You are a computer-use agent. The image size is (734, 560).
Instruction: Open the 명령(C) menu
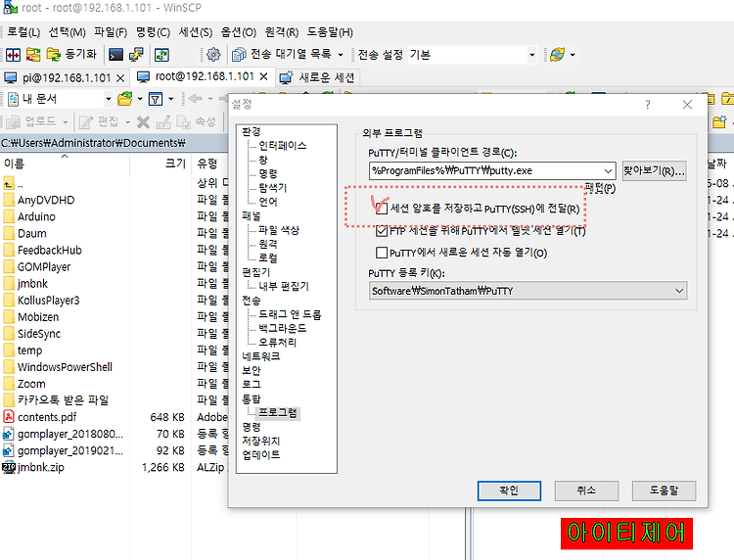[x=153, y=32]
